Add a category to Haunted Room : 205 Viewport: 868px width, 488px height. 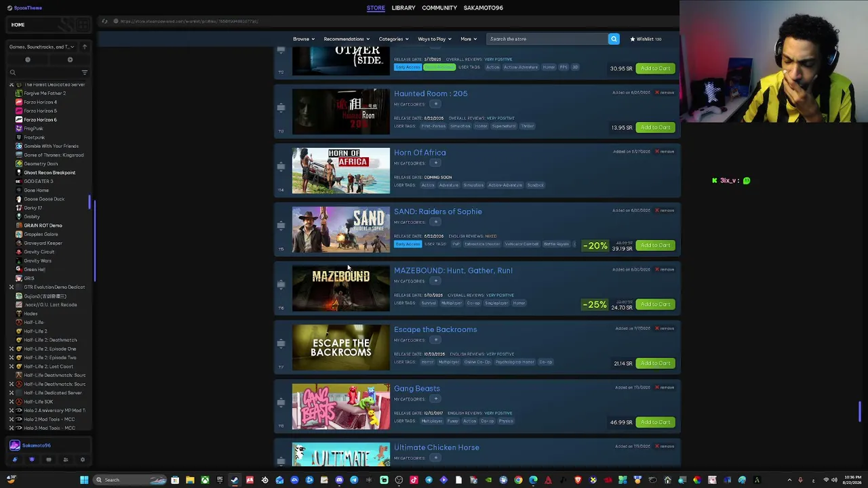coord(436,104)
